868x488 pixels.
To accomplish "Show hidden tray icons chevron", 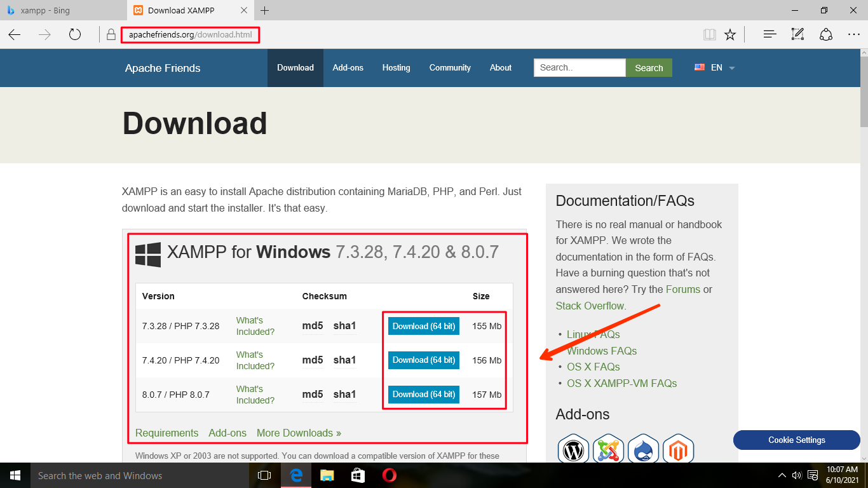I will click(x=782, y=475).
